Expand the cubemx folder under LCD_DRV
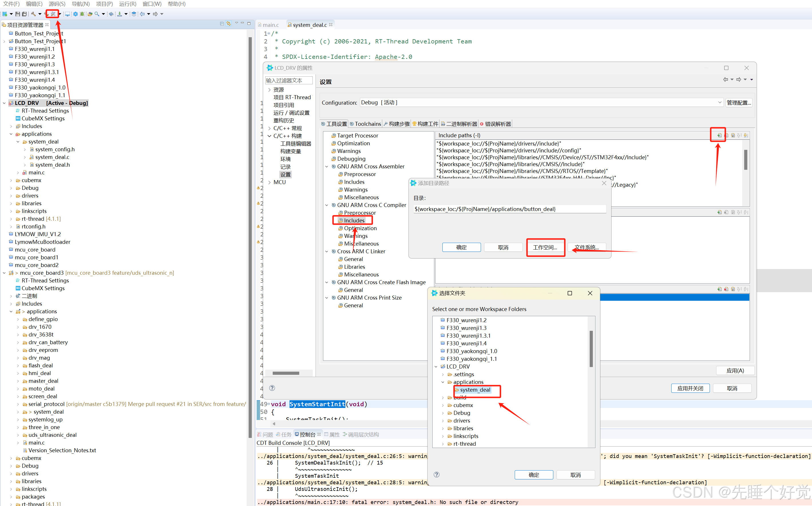The width and height of the screenshot is (812, 506). [x=11, y=180]
